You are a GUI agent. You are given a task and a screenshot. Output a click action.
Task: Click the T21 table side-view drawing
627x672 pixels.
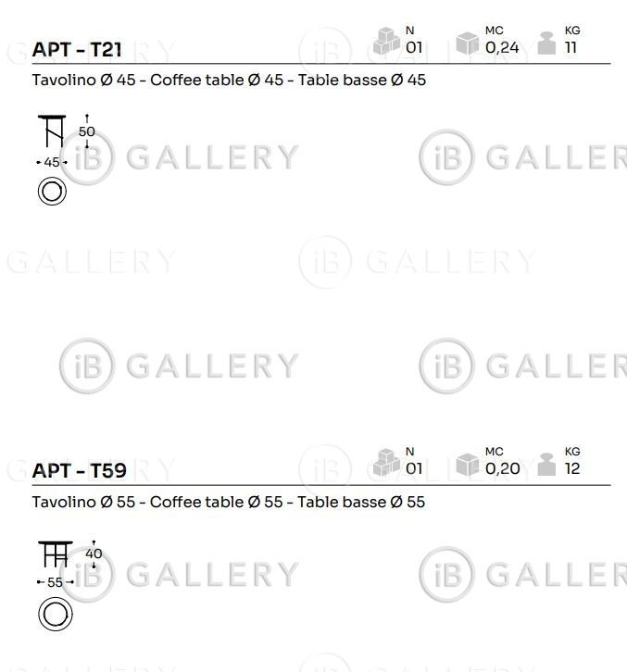coord(52,131)
